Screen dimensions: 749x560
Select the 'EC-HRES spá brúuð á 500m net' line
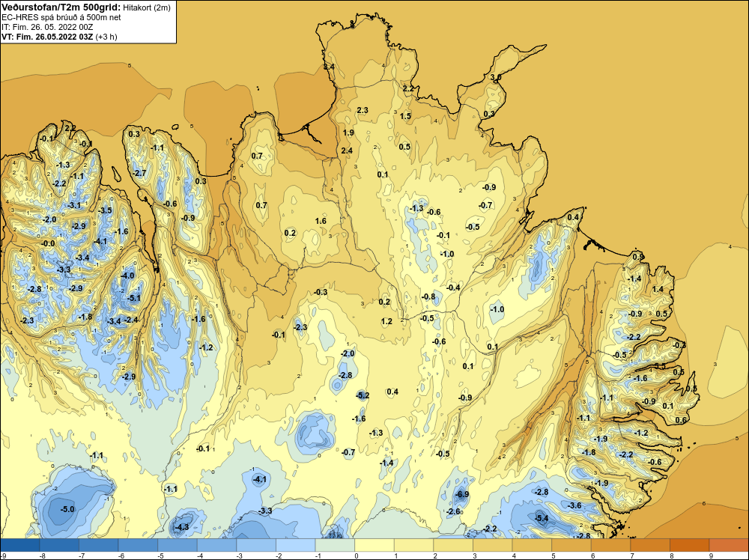click(61, 17)
